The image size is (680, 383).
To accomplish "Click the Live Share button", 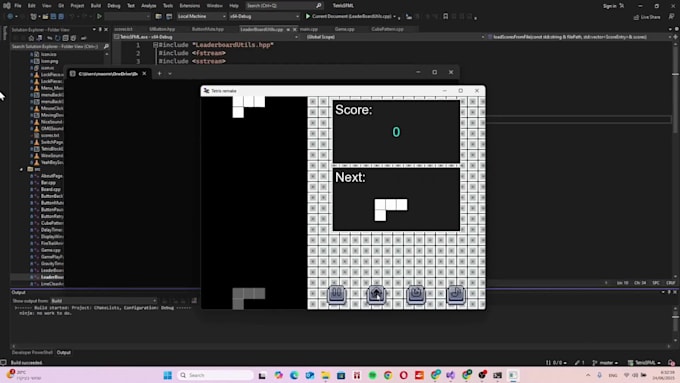I will (647, 17).
